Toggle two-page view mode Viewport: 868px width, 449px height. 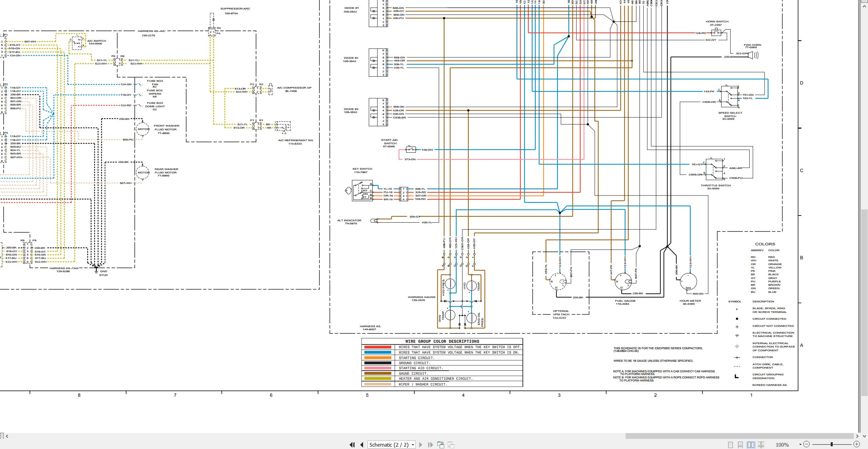pos(751,445)
